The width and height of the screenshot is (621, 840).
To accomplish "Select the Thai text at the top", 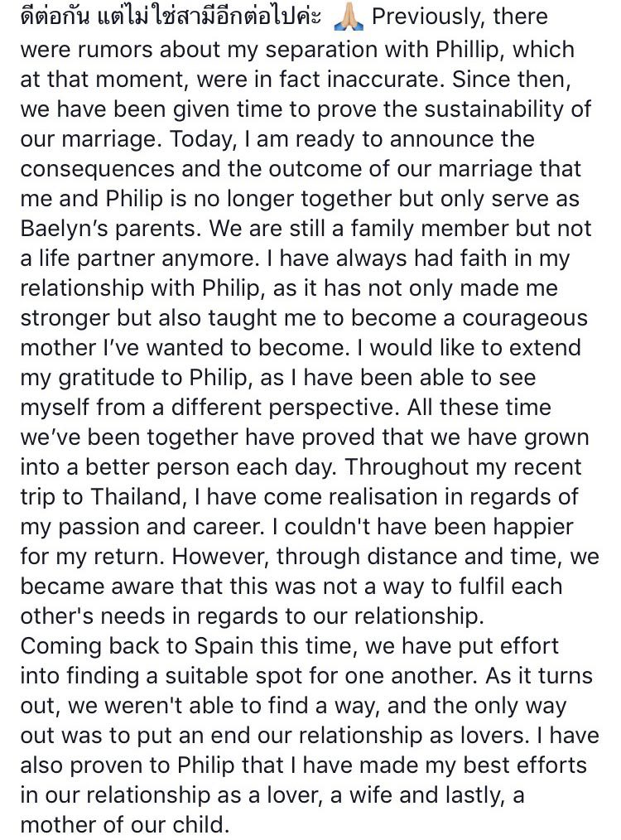I will tap(171, 16).
